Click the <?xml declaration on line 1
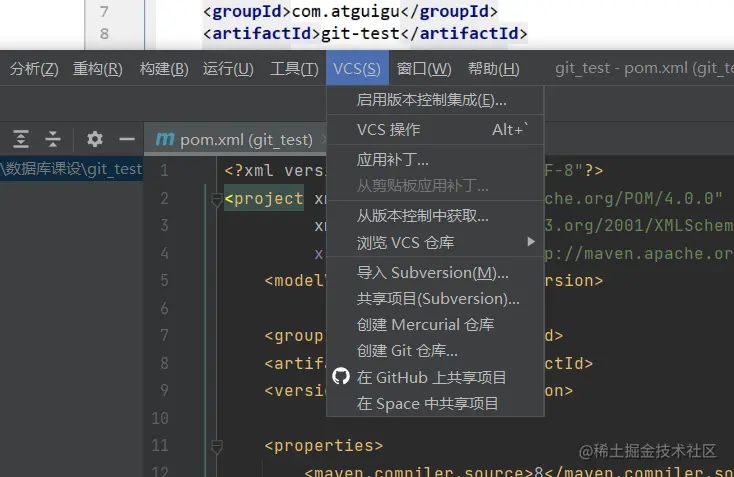 [x=248, y=170]
